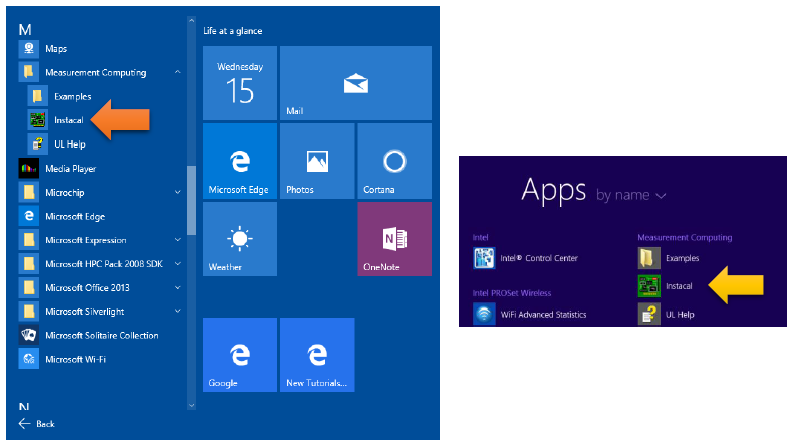
Task: Click 'WiFi Advanced Statistics' label in Apps view
Action: pos(543,315)
